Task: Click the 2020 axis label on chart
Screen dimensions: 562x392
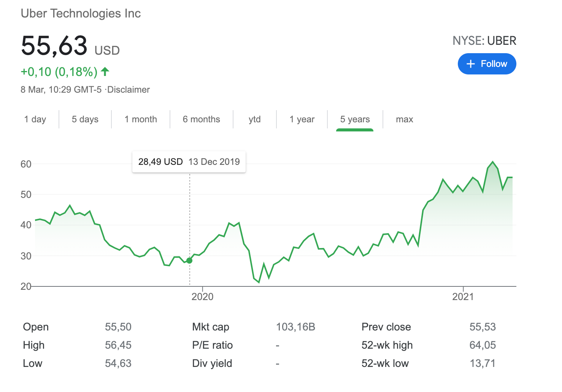Action: (202, 297)
